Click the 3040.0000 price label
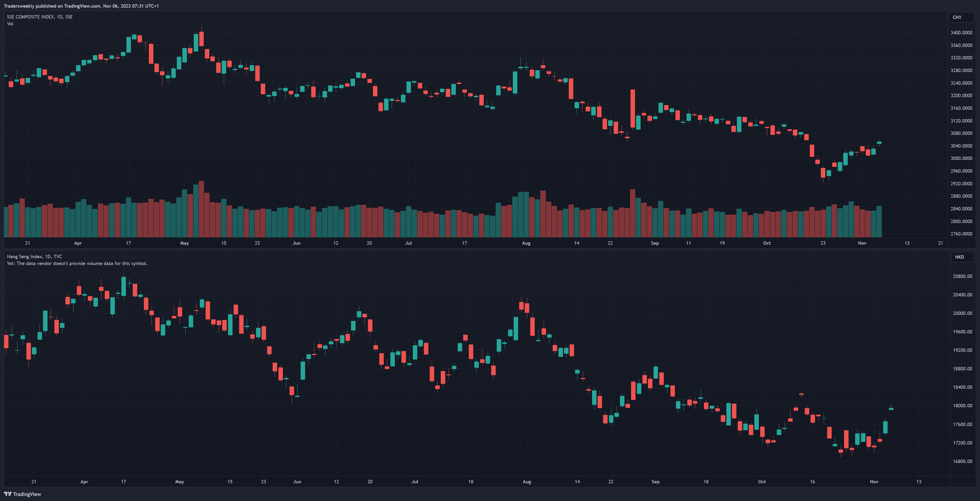The width and height of the screenshot is (980, 501). [961, 146]
